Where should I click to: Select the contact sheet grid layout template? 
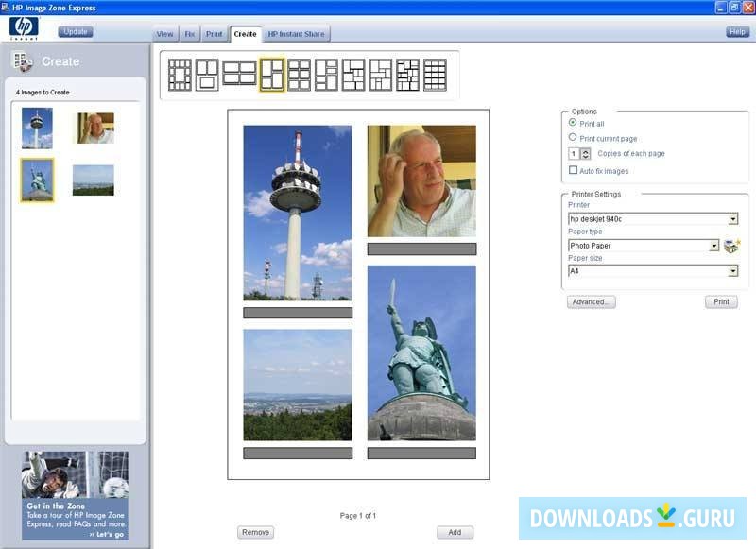(x=435, y=74)
